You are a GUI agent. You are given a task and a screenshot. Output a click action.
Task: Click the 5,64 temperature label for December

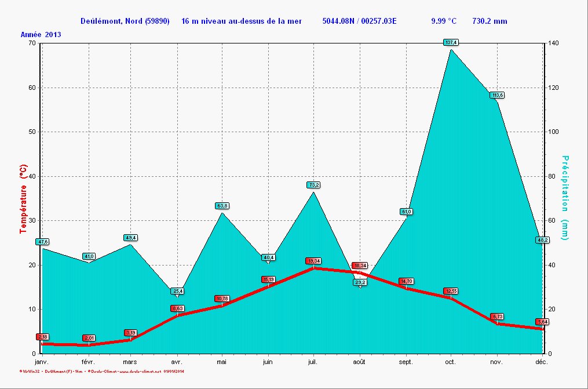[542, 322]
